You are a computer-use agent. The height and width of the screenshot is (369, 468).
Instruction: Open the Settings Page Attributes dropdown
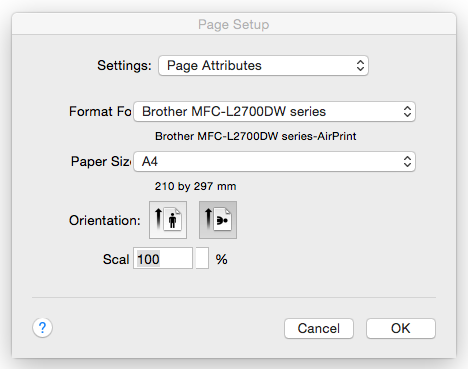pos(263,66)
